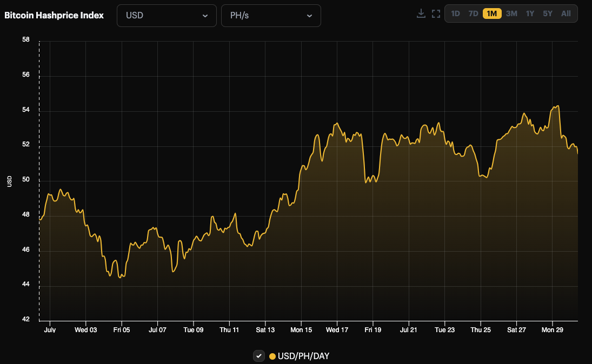Click the 5Y range option
The image size is (592, 364).
pyautogui.click(x=548, y=14)
